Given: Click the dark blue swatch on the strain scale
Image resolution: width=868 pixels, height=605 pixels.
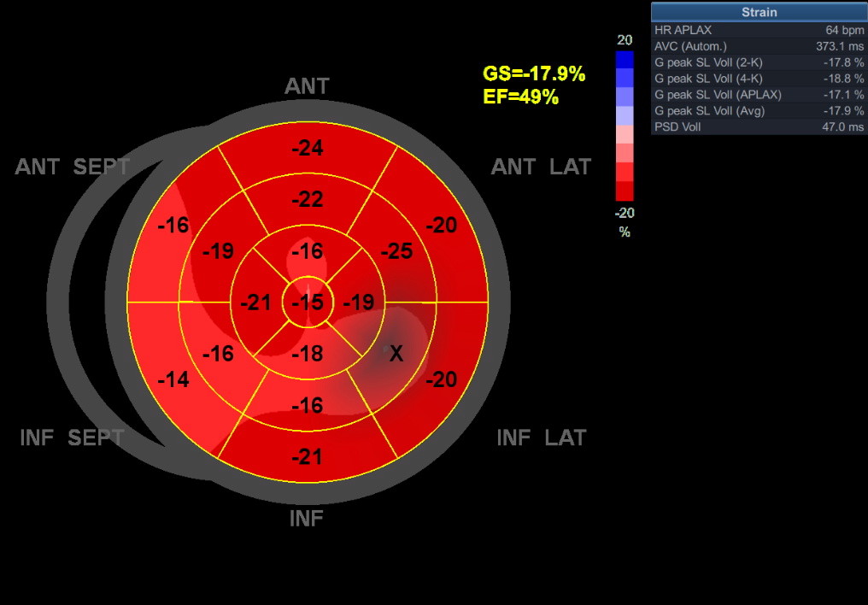Looking at the screenshot, I should pos(625,60).
